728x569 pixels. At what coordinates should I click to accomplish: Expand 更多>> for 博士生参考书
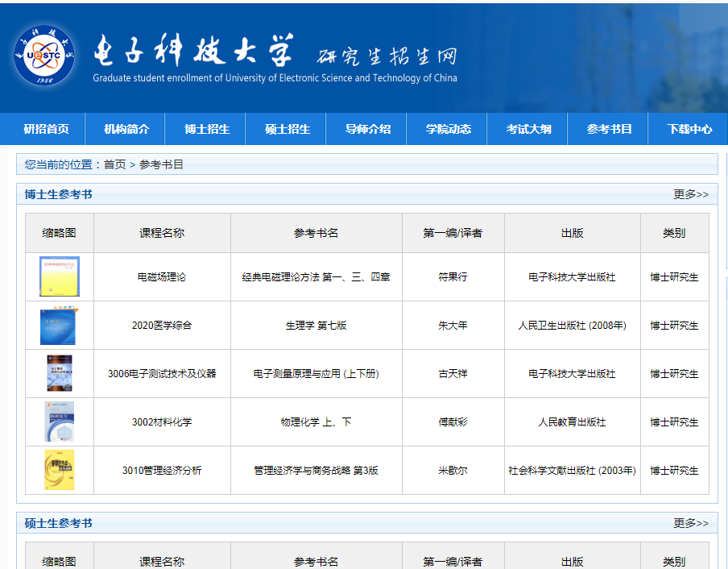point(691,194)
